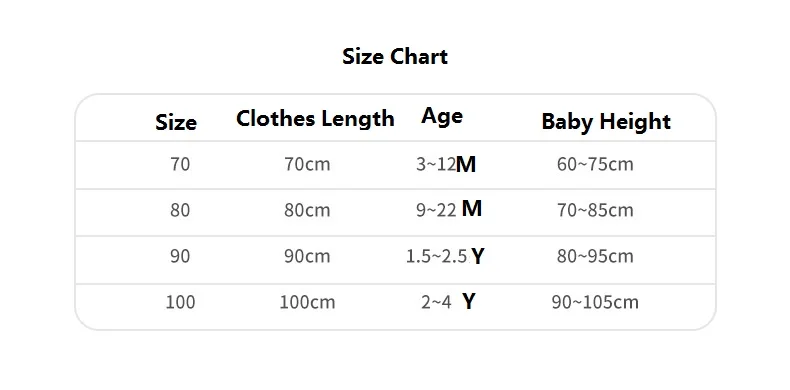Click the 80~95cm baby height value
Image resolution: width=790 pixels, height=390 pixels.
pyautogui.click(x=595, y=256)
